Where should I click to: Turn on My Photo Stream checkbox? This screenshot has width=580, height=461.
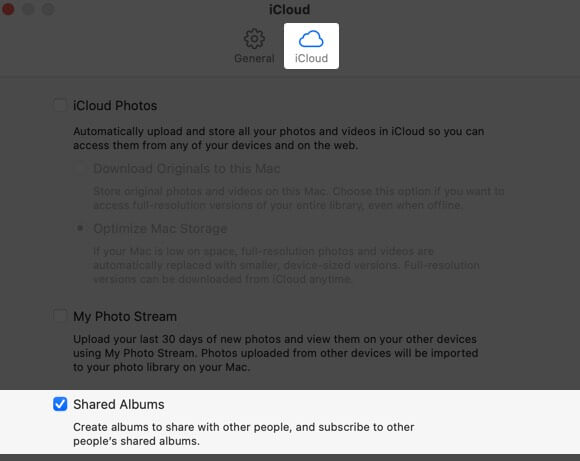pos(60,316)
